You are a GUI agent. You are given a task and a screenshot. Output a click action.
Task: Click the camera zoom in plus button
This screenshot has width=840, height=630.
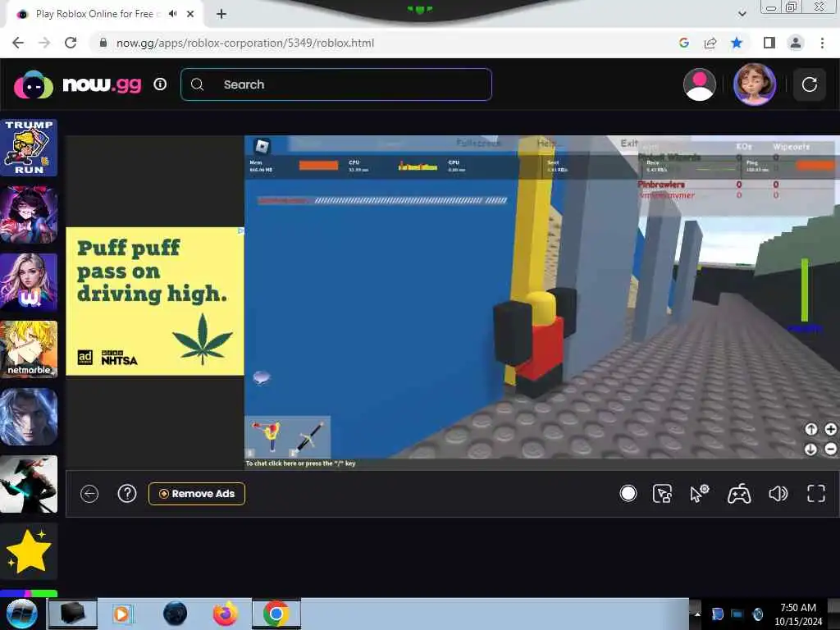point(830,429)
